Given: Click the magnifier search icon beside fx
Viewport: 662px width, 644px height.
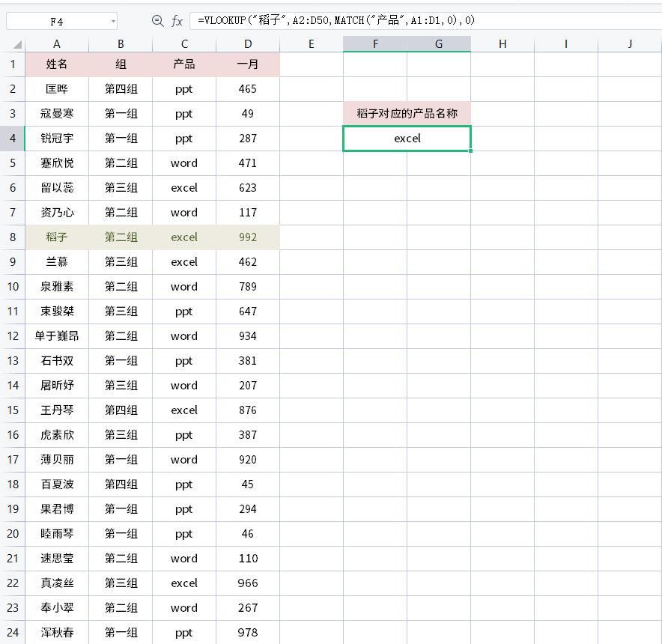Looking at the screenshot, I should [158, 21].
